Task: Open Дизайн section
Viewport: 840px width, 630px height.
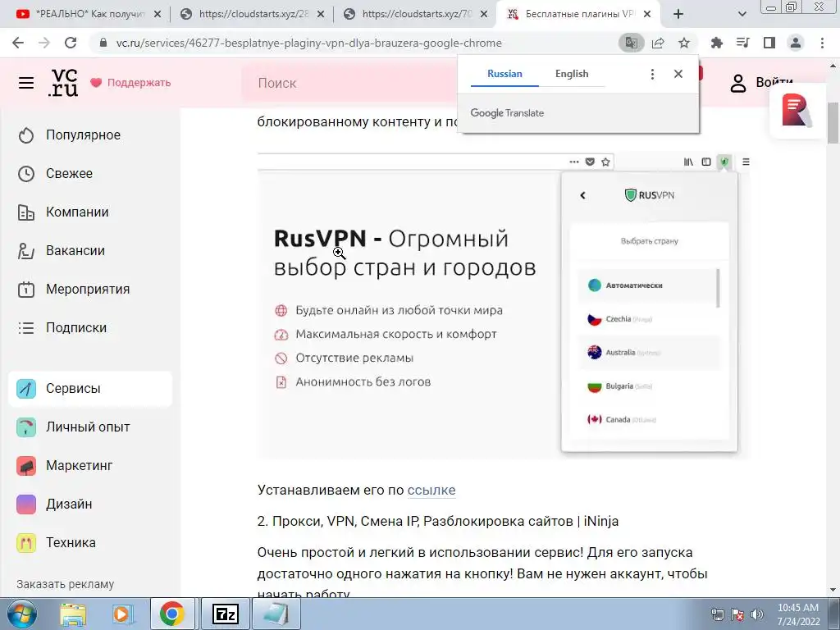Action: pos(55,504)
